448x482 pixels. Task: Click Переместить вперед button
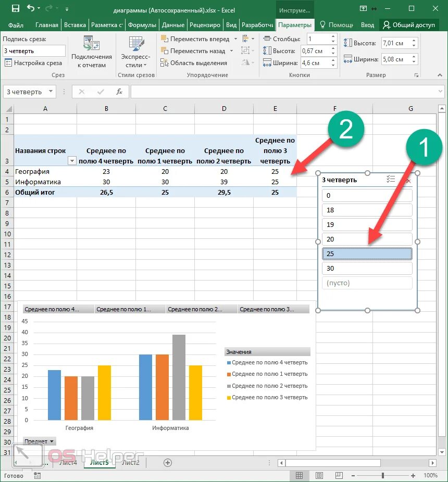point(195,39)
